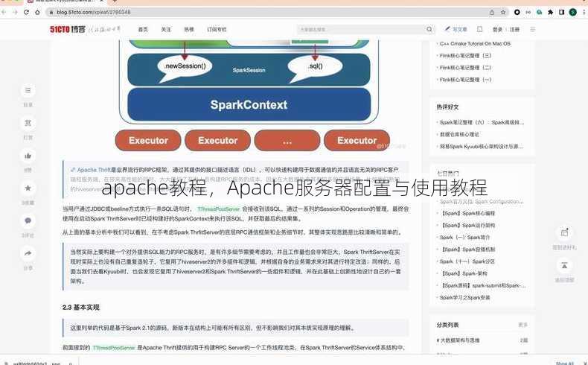This screenshot has width=588, height=365.
Task: Click 更多 beside 分类列表
Action: [x=523, y=325]
